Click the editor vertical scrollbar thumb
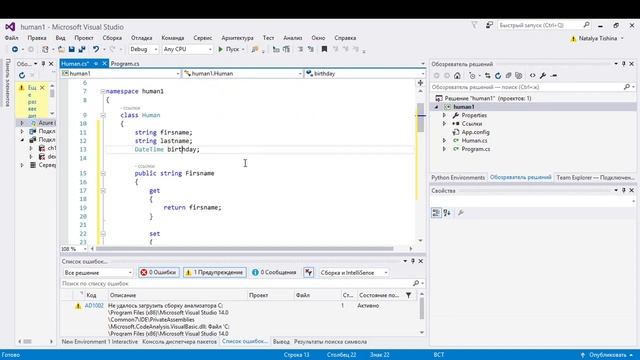 click(x=420, y=117)
